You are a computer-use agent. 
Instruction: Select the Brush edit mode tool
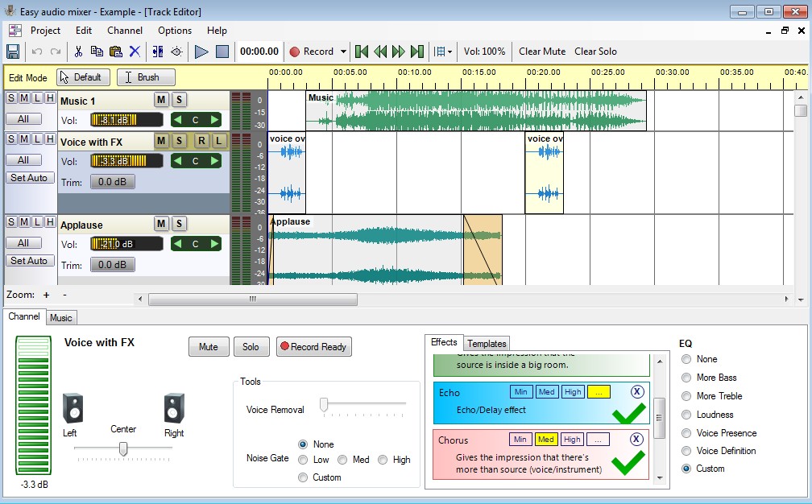145,77
